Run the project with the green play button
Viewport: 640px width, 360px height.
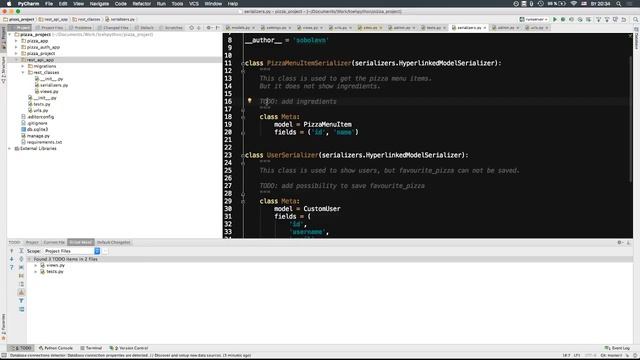[x=555, y=19]
